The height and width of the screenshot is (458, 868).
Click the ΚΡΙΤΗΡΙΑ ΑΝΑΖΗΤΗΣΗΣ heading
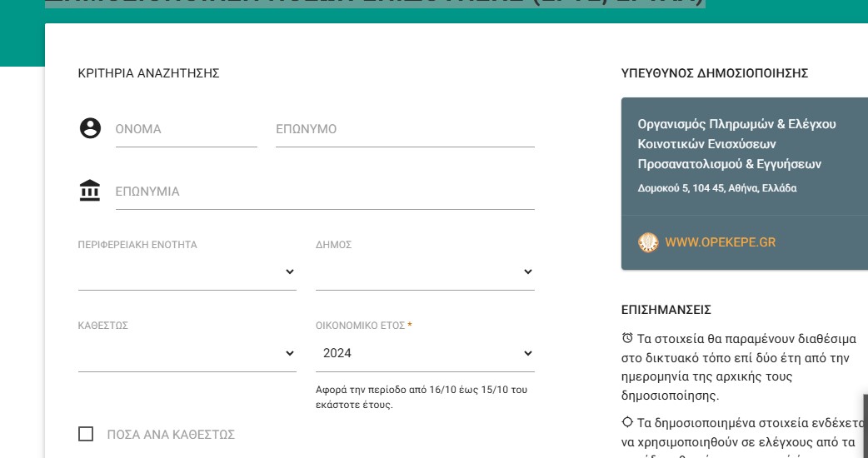coord(148,73)
